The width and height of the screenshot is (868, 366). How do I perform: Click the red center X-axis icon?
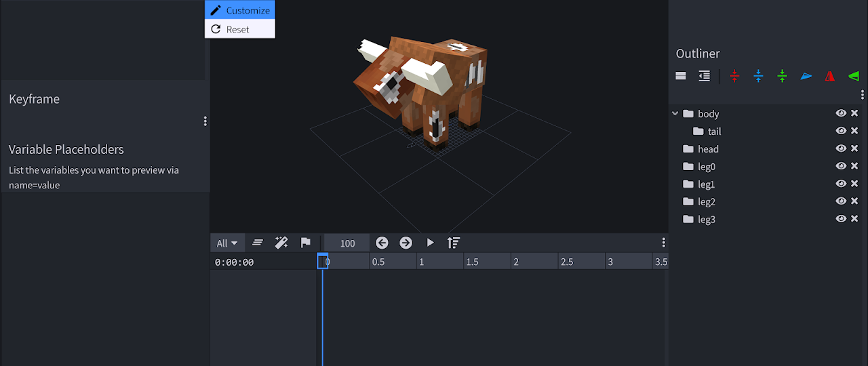pos(734,77)
